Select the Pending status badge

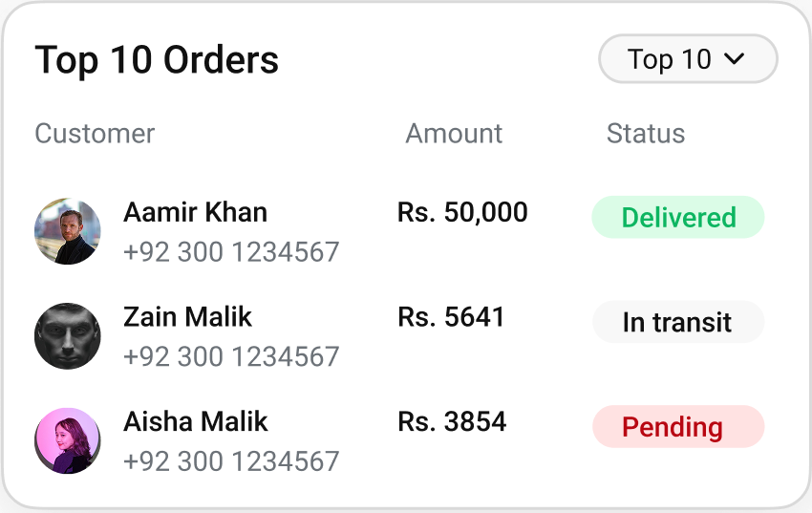pos(678,426)
